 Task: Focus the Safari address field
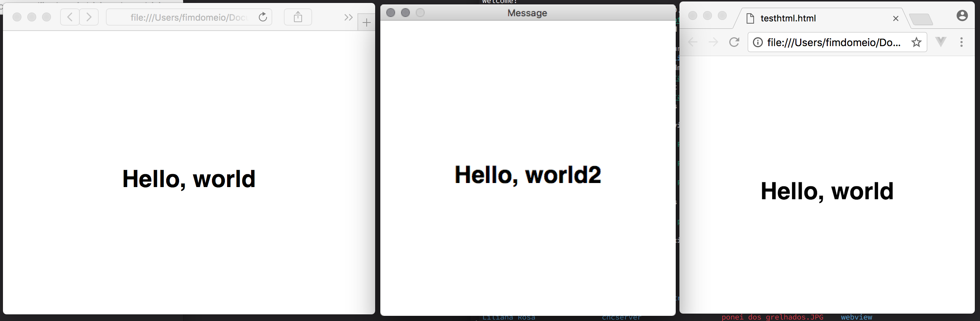pos(189,17)
